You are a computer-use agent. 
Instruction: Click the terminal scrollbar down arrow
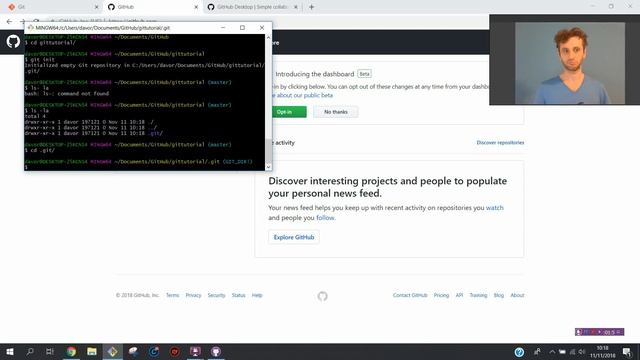pyautogui.click(x=268, y=167)
